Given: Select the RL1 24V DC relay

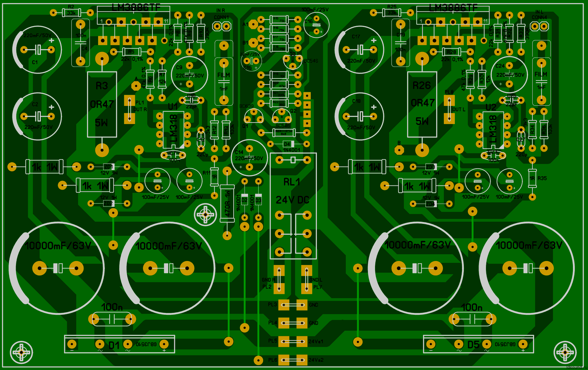Looking at the screenshot, I should [x=293, y=206].
